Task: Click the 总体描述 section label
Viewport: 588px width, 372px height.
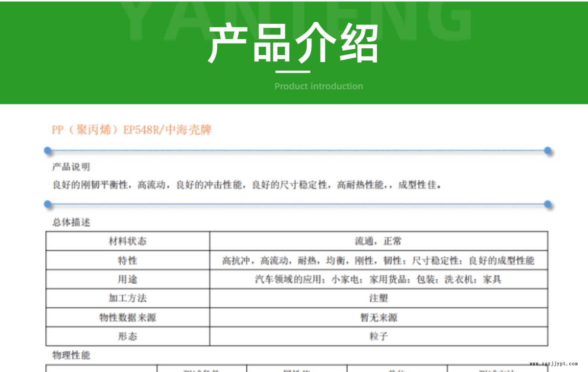Action: [x=71, y=222]
